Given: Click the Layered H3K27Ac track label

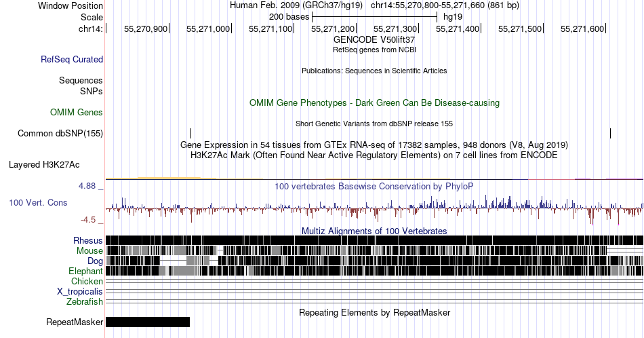Looking at the screenshot, I should point(44,164).
